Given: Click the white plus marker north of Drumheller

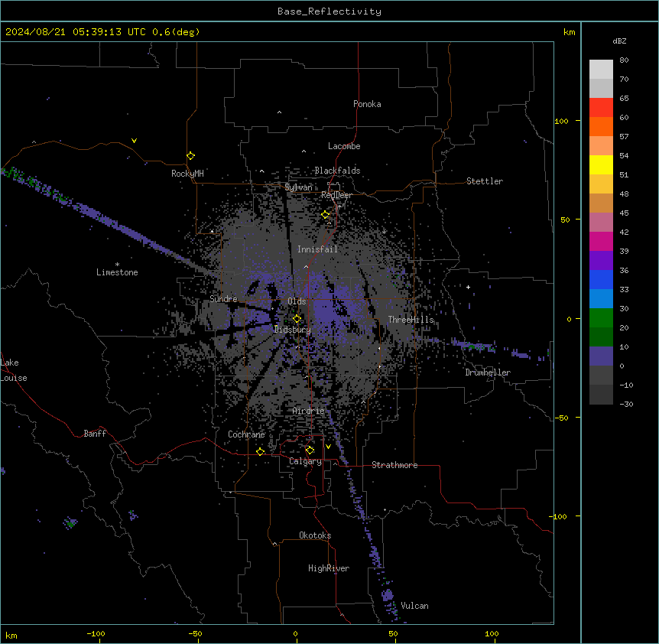Looking at the screenshot, I should pyautogui.click(x=468, y=287).
